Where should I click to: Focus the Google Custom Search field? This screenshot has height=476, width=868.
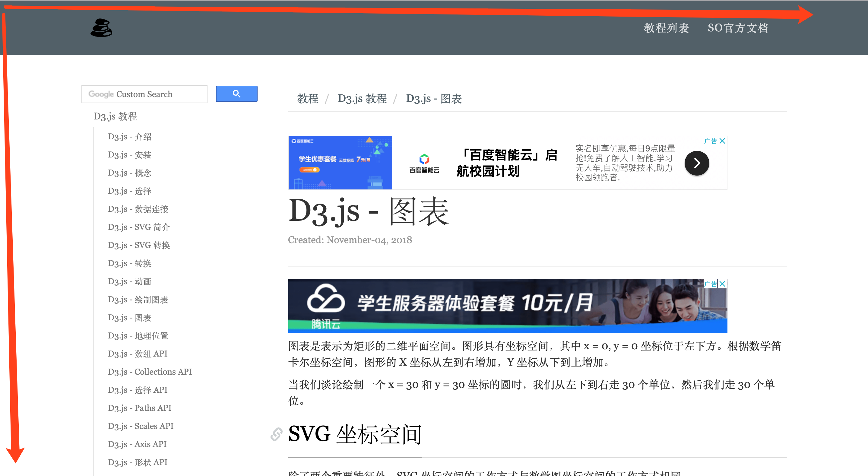(x=144, y=94)
